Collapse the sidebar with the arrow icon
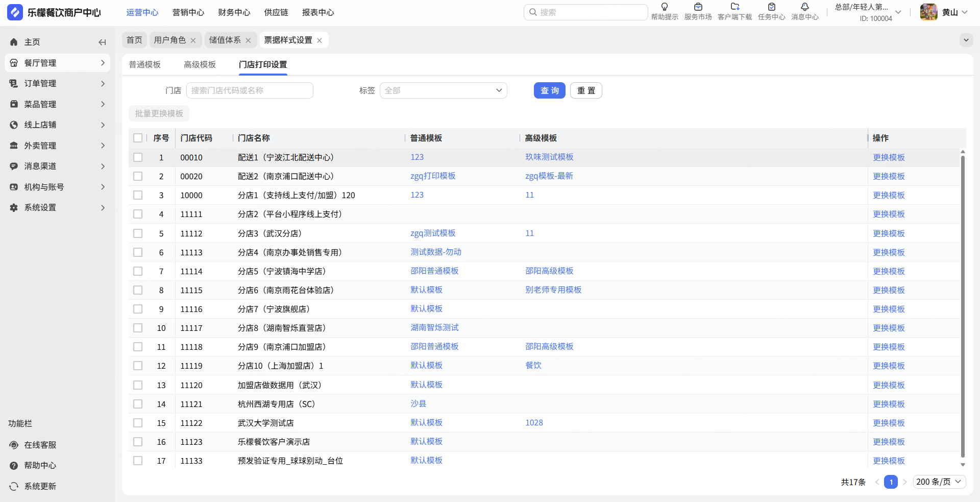 tap(102, 42)
